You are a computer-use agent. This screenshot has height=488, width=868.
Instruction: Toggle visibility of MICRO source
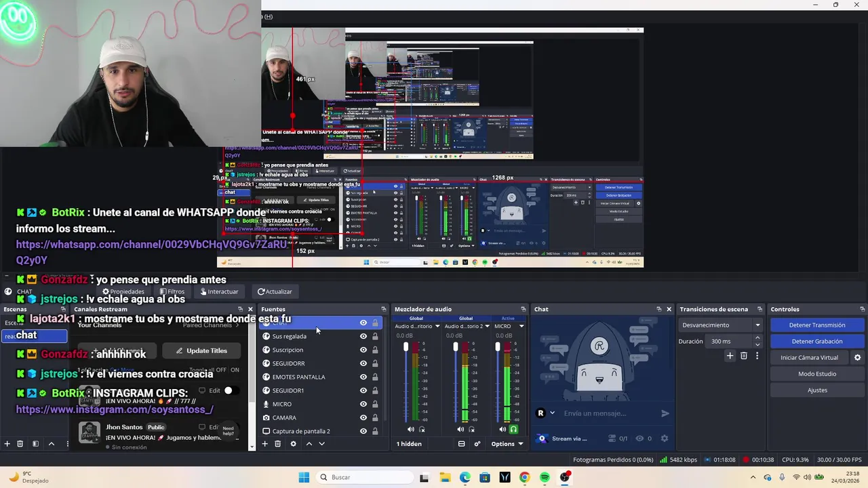363,404
